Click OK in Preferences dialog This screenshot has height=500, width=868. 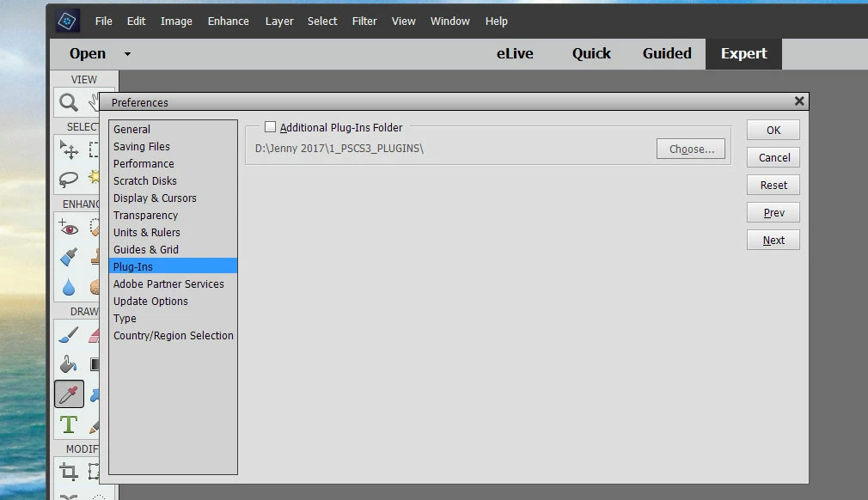(773, 130)
